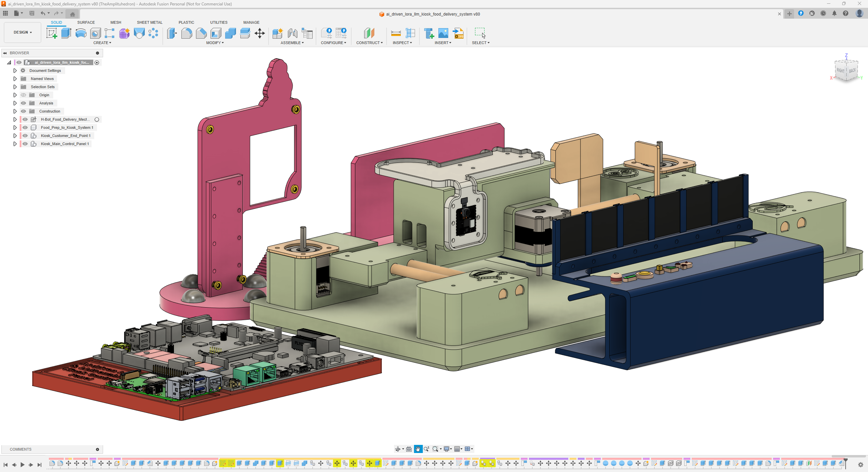This screenshot has height=472, width=868.
Task: Select the Create Sketch tool
Action: pyautogui.click(x=52, y=33)
